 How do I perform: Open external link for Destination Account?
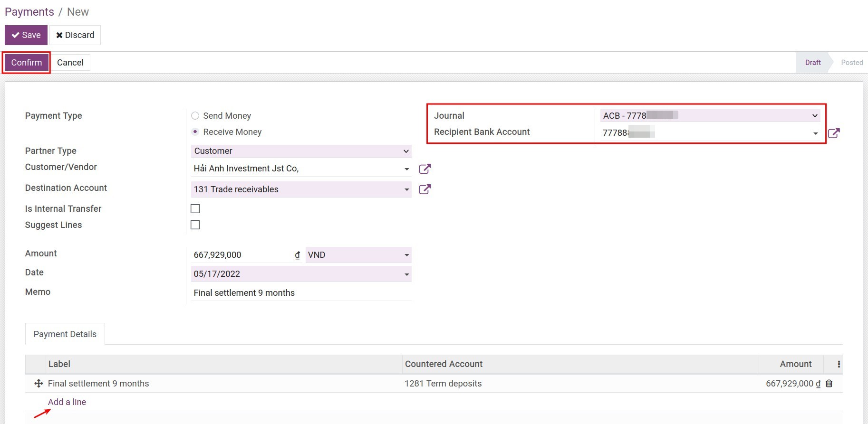424,189
